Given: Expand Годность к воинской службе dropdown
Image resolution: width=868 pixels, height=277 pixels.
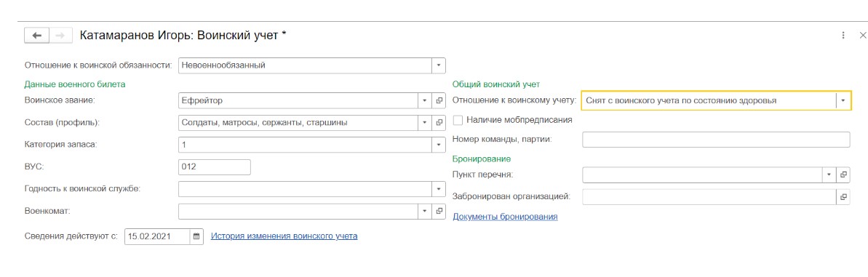Looking at the screenshot, I should [439, 189].
